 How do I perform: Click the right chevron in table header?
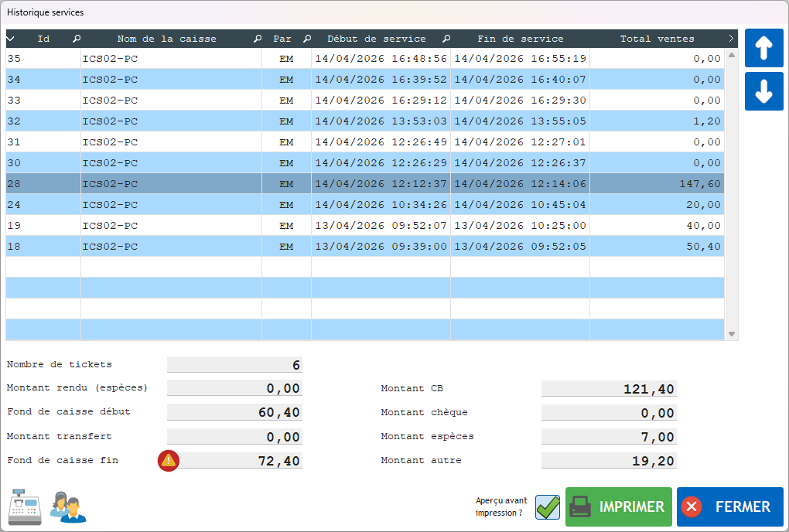tap(731, 39)
